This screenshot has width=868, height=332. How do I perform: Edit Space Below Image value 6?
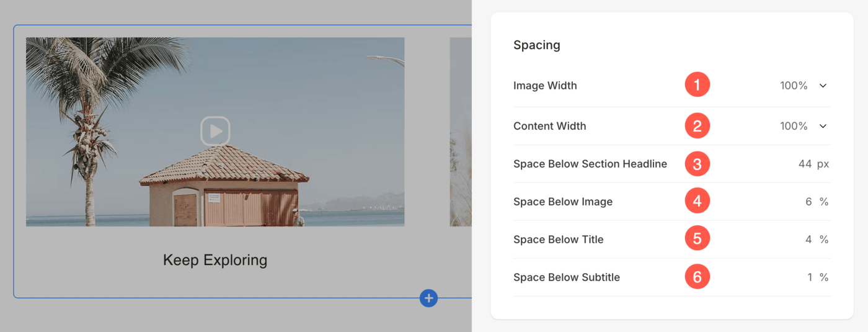[x=808, y=202]
